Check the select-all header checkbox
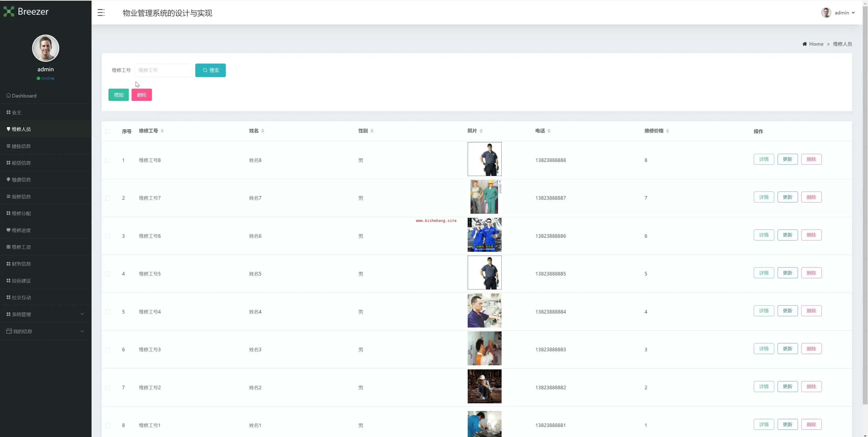The image size is (868, 437). coord(108,131)
